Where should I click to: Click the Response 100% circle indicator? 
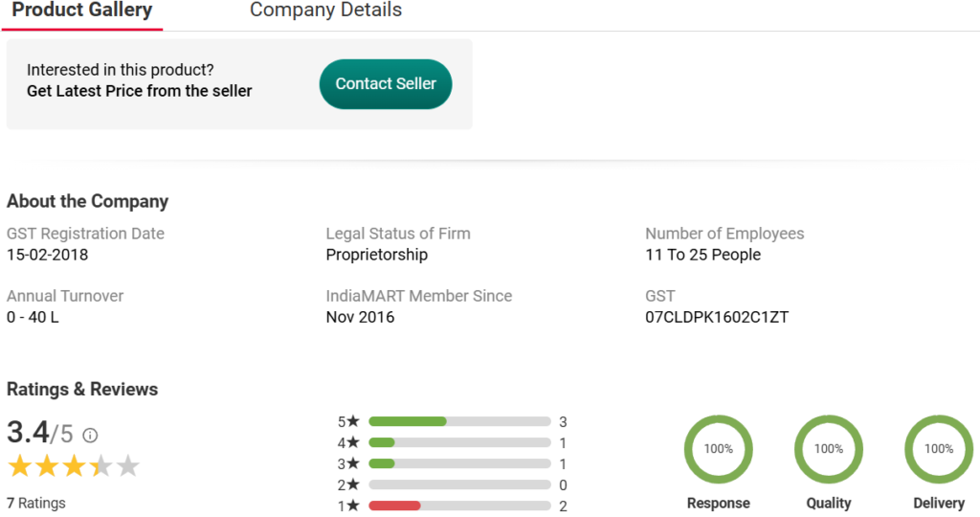pyautogui.click(x=718, y=449)
